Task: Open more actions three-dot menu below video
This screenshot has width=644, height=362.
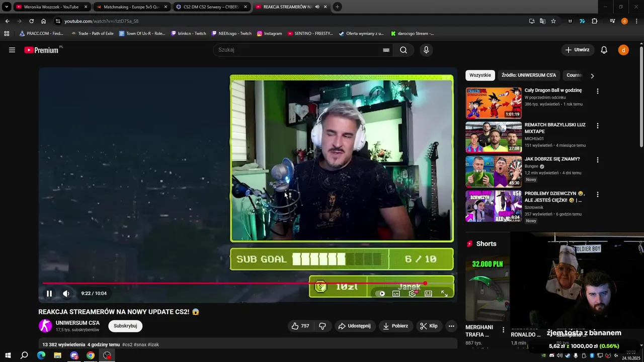Action: coord(451,326)
